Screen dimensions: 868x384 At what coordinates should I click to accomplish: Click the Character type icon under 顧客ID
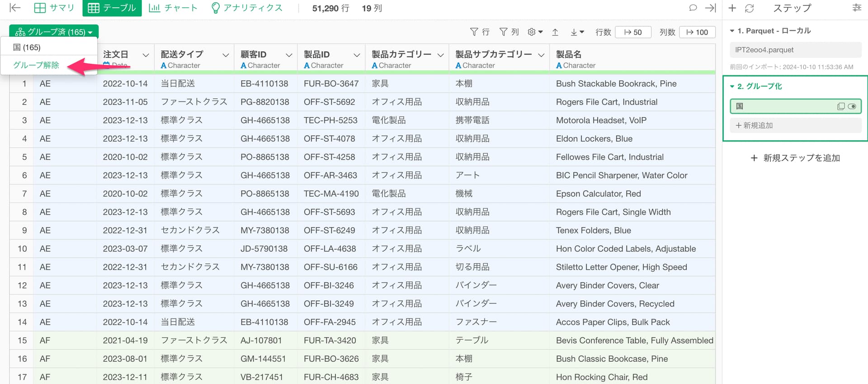(243, 66)
